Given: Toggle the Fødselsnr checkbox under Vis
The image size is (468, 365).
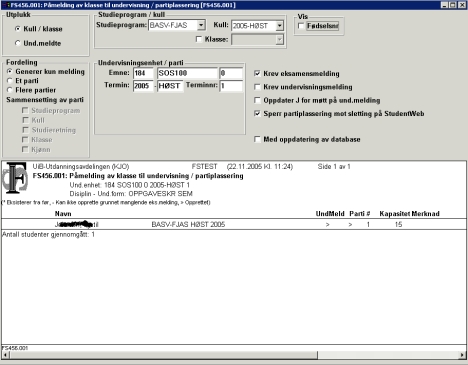Looking at the screenshot, I should pos(301,26).
